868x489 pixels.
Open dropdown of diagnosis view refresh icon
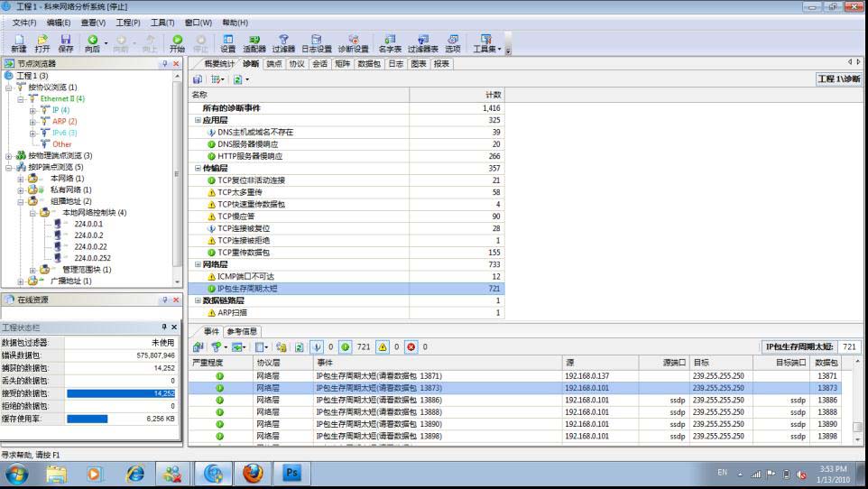(247, 79)
